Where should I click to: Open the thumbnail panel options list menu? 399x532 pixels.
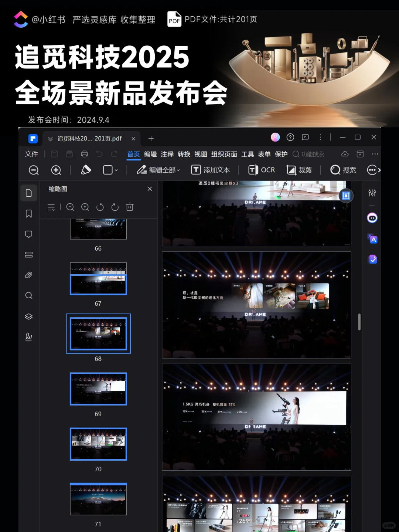pos(51,207)
